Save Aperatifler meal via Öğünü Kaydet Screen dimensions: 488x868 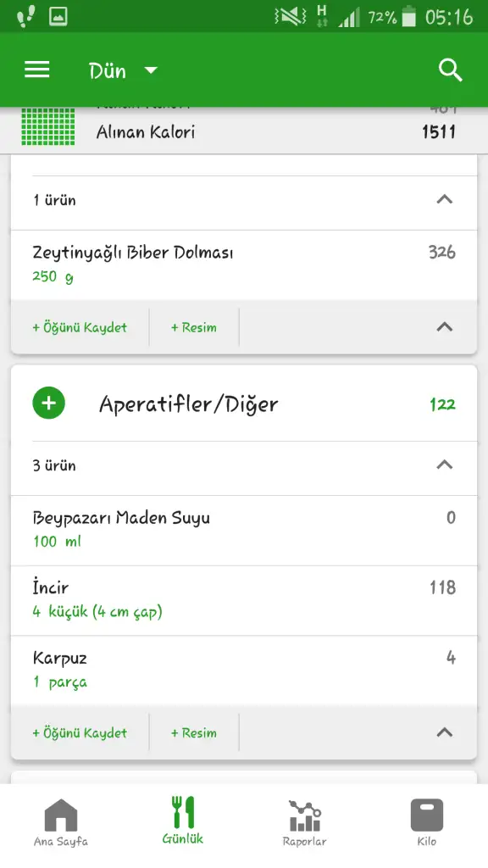[x=80, y=732]
